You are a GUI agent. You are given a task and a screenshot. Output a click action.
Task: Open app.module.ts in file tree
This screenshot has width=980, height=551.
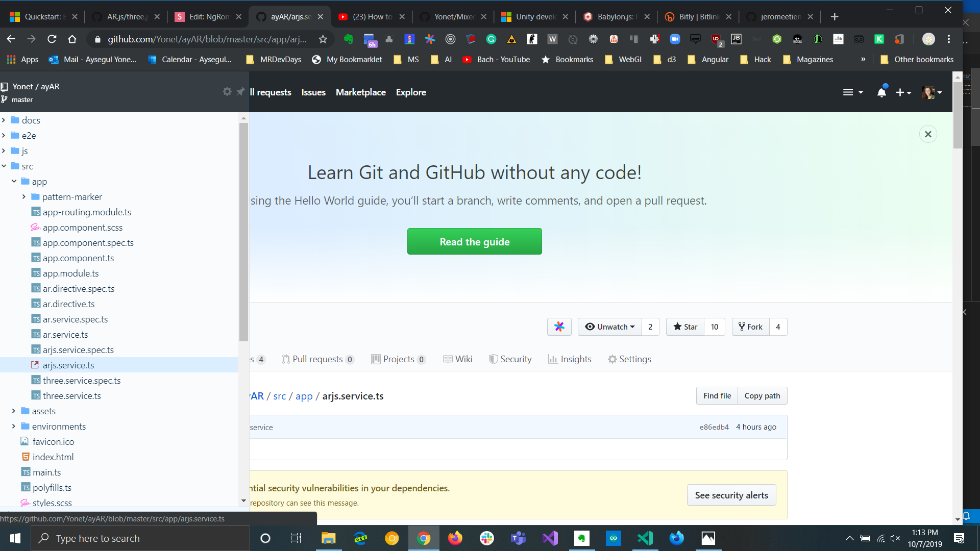[x=70, y=273]
